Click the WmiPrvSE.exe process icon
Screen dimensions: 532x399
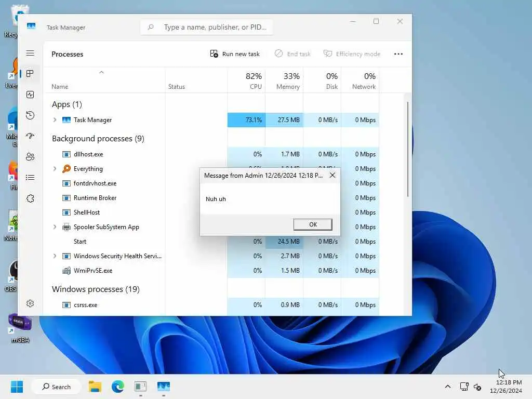click(x=66, y=271)
